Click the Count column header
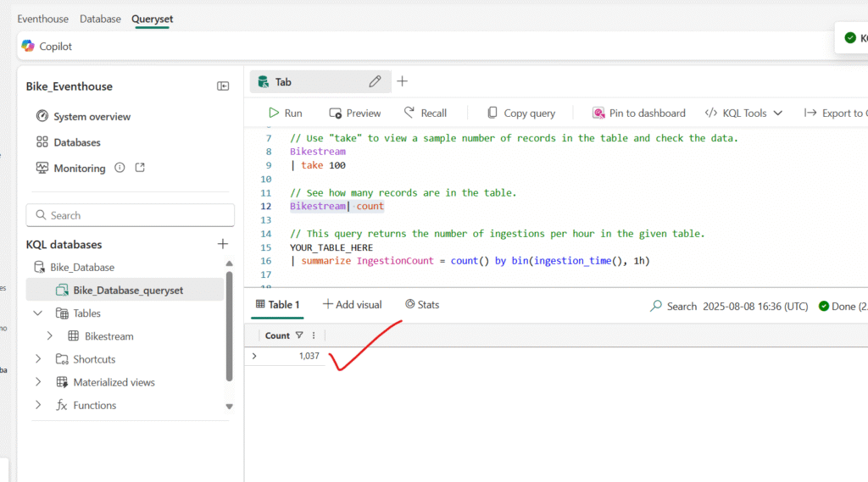This screenshot has width=868, height=482. (277, 335)
